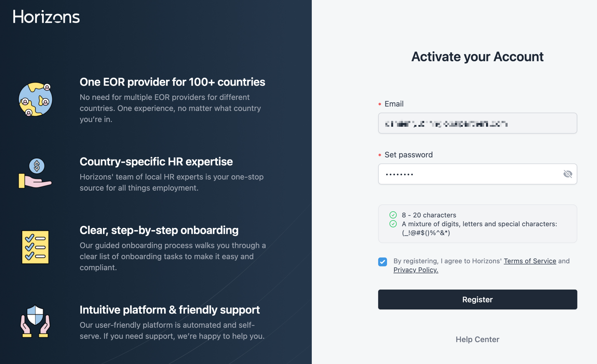Viewport: 597px width, 364px height.
Task: Select the Country-specific HR expertise heading
Action: [x=156, y=162]
